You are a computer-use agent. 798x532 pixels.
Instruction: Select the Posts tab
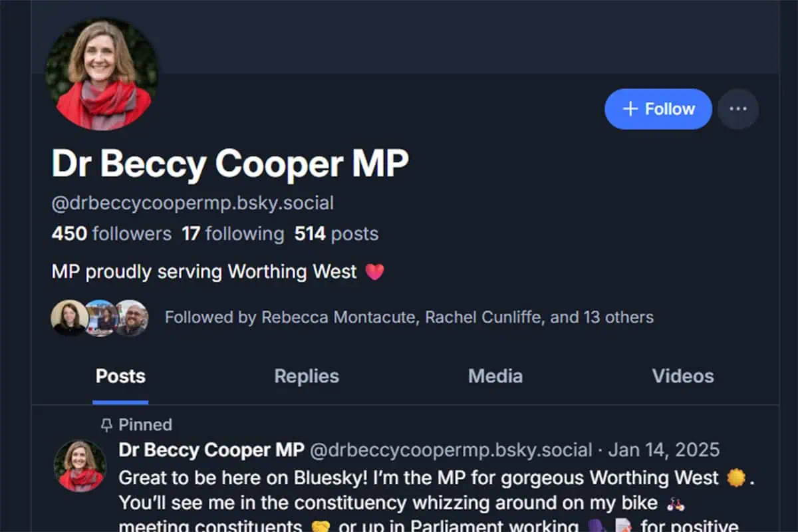pos(120,376)
